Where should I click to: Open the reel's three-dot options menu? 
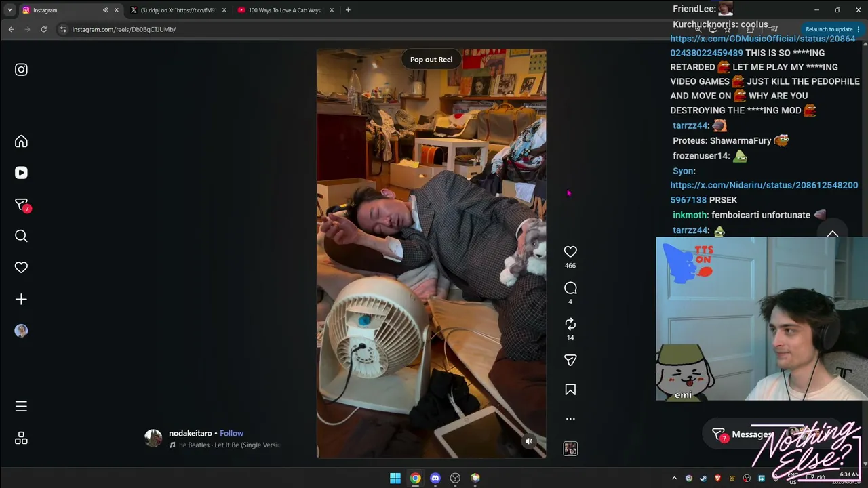tap(570, 419)
